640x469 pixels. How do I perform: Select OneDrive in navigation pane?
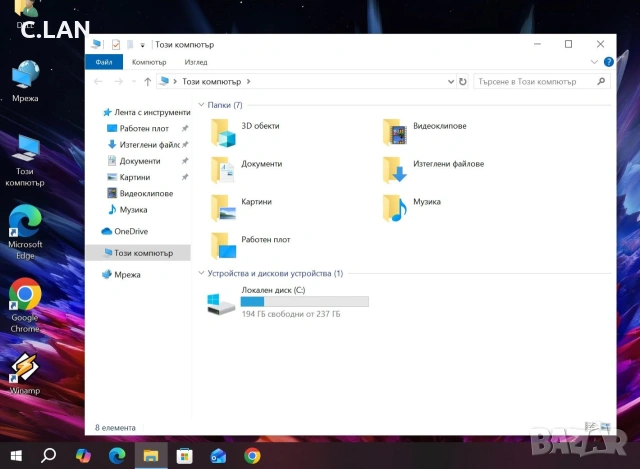(x=125, y=231)
